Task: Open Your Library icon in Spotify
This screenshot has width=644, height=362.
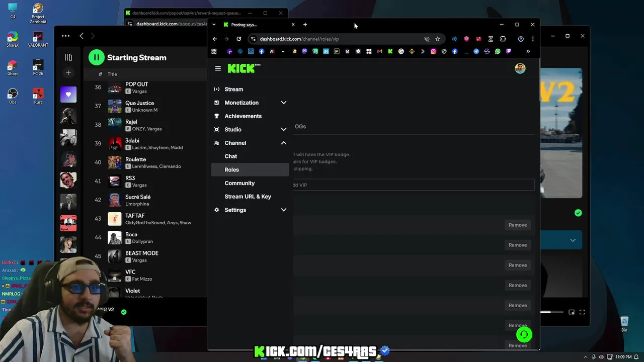Action: click(68, 57)
